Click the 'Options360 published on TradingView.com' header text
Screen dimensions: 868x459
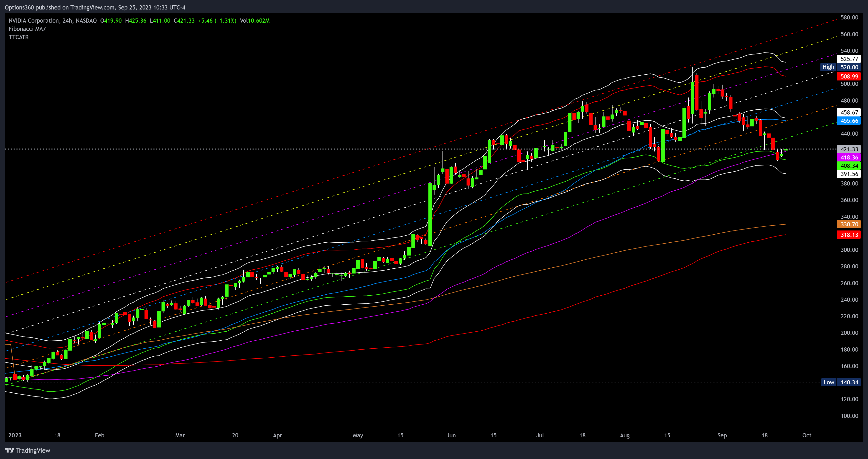(x=60, y=8)
